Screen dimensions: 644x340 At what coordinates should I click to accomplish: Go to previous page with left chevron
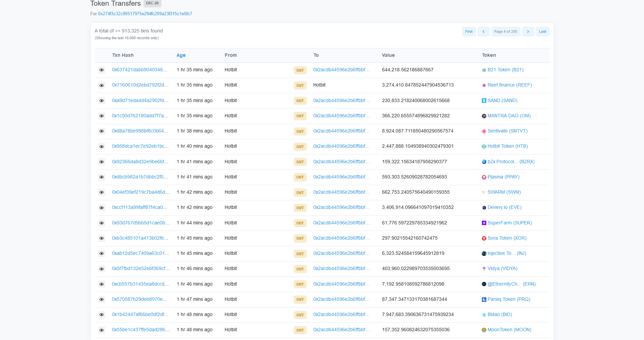pos(483,31)
